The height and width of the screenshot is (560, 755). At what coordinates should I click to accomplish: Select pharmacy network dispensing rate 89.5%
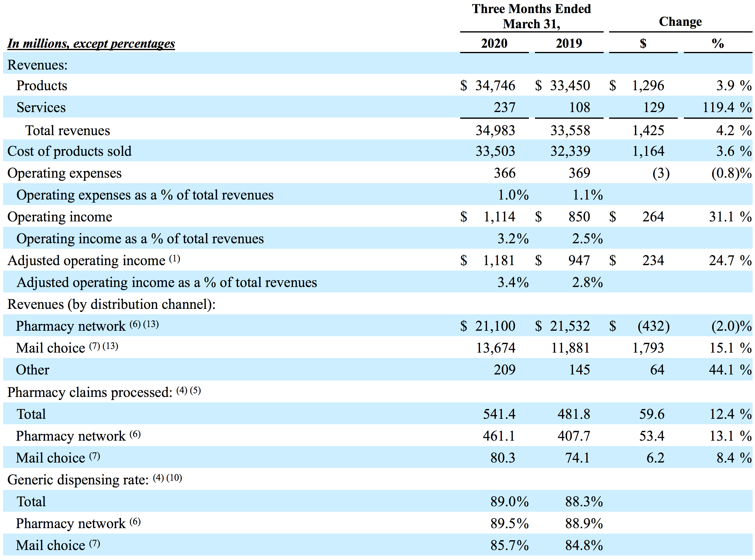pos(509,524)
